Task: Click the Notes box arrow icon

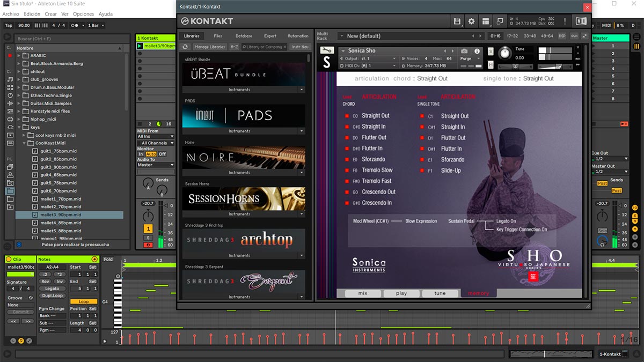Action: 94,259
